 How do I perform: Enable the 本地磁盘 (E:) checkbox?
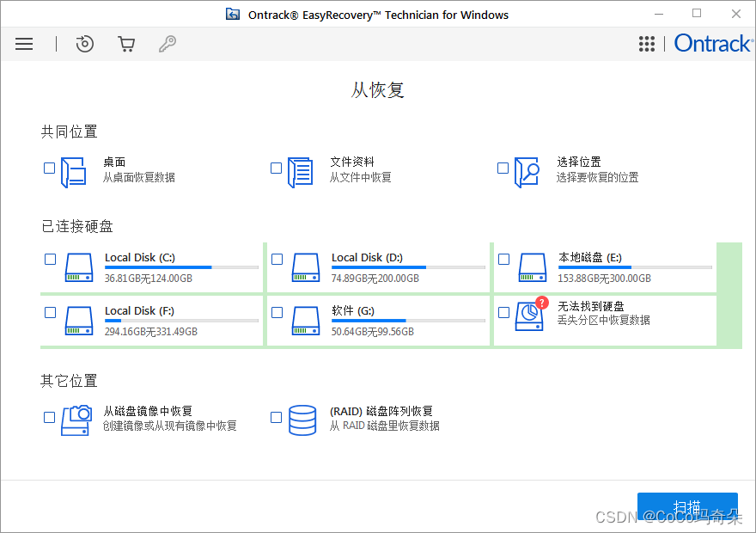(x=503, y=259)
